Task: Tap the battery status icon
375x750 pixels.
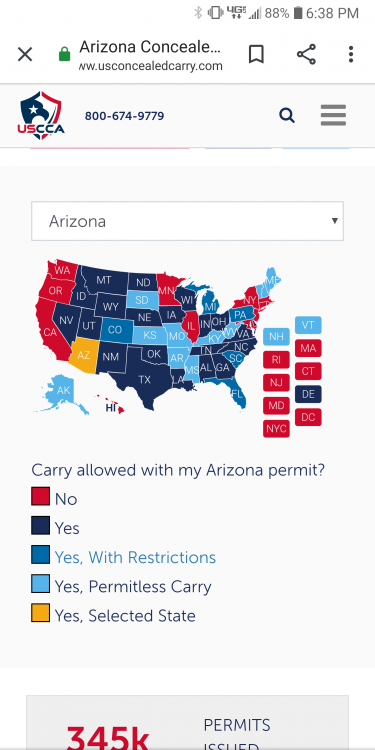Action: [298, 13]
